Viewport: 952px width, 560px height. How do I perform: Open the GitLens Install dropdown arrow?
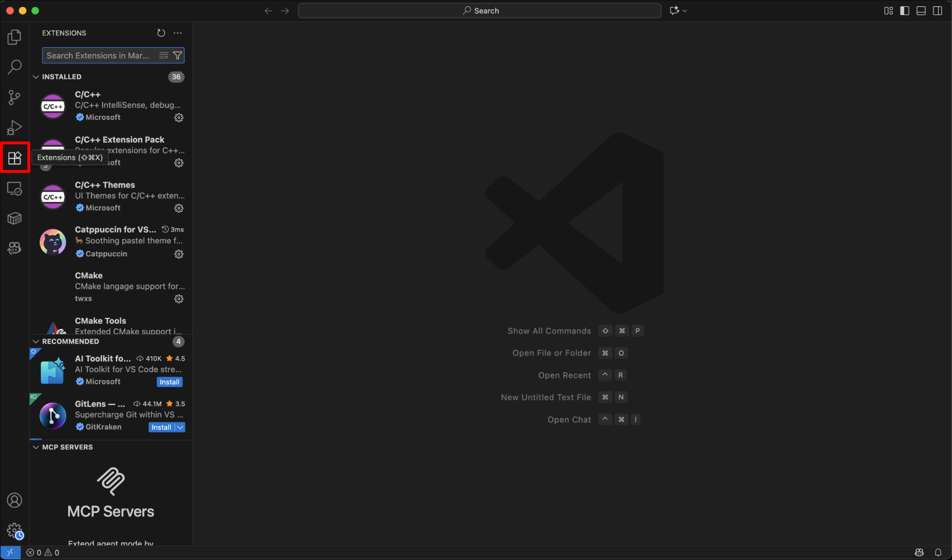point(180,427)
